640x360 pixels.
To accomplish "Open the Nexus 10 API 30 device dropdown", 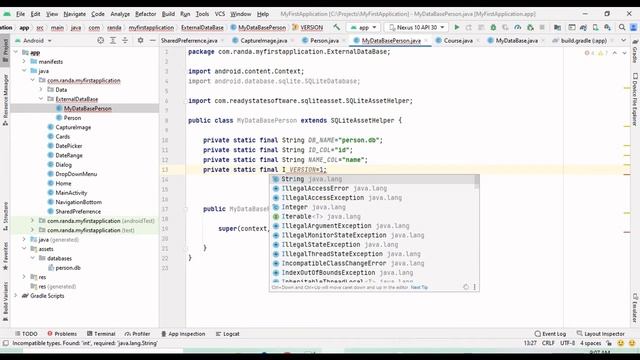I will click(416, 27).
